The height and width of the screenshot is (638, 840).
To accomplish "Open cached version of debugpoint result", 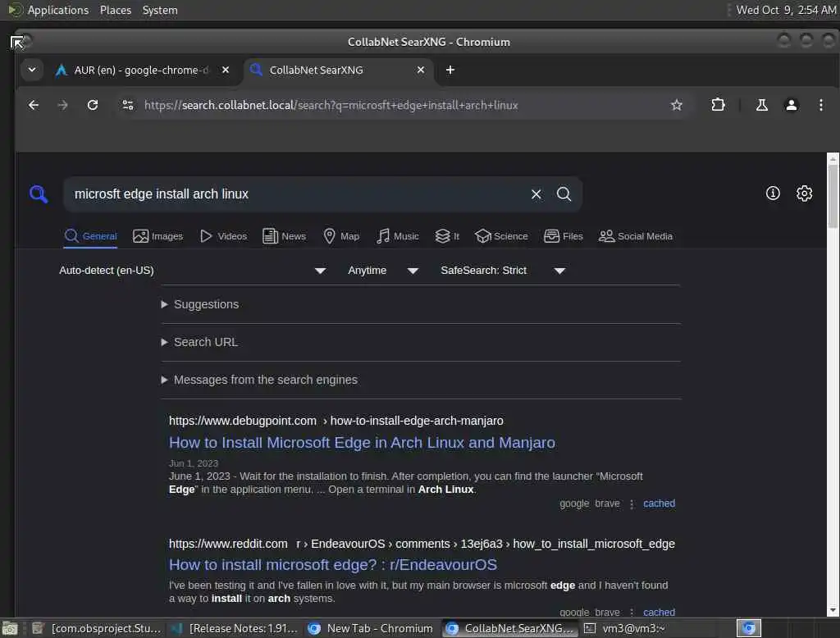I will pyautogui.click(x=659, y=504).
